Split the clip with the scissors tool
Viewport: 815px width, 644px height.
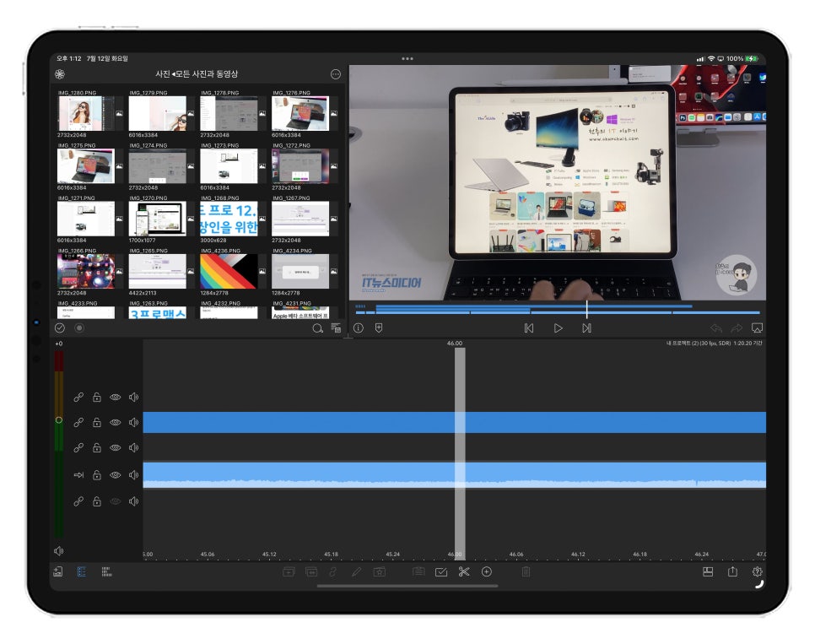tap(464, 571)
